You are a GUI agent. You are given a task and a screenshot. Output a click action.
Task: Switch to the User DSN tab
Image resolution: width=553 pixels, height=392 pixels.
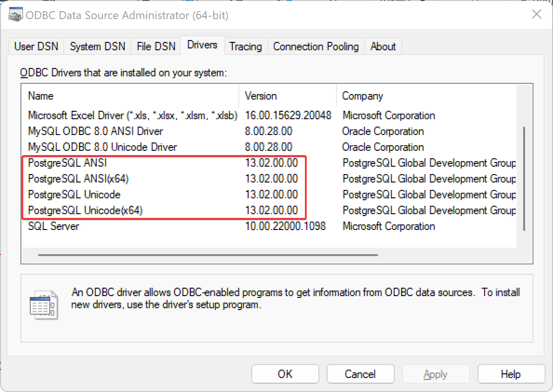[x=36, y=47]
